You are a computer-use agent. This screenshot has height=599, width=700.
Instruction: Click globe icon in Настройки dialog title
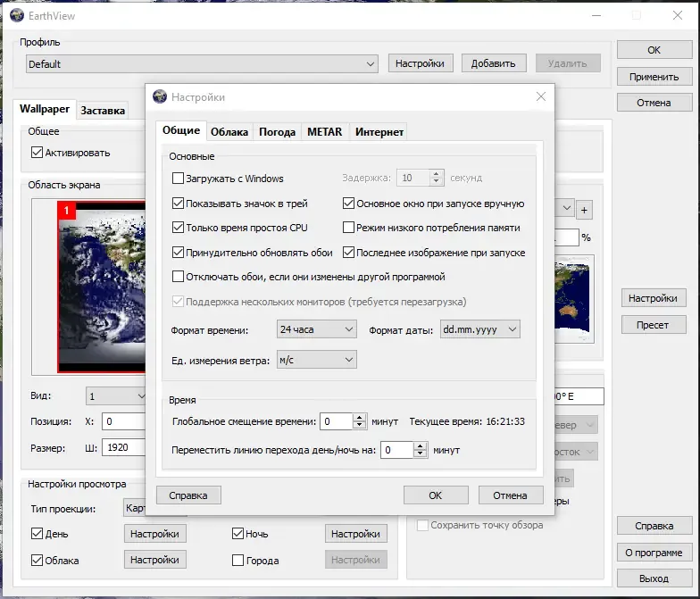[159, 96]
